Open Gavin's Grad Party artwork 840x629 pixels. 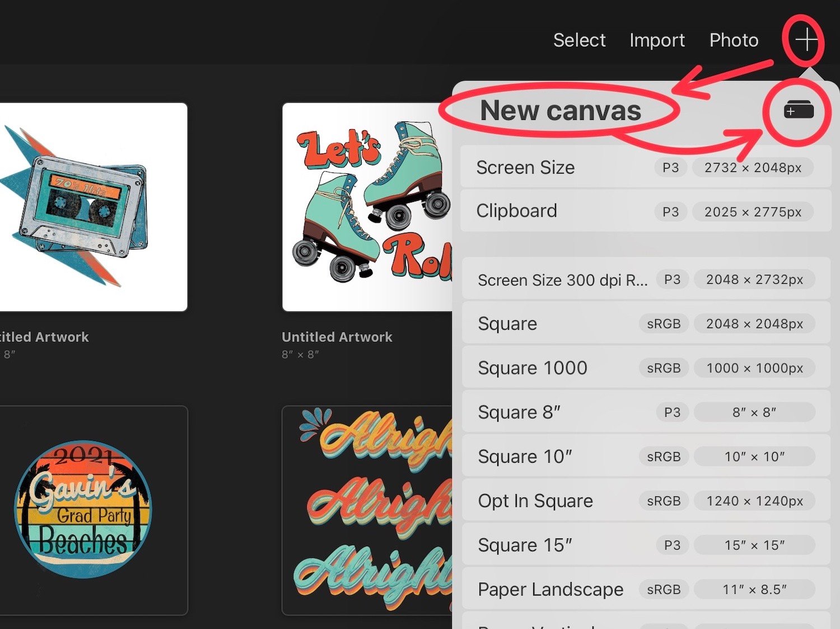(92, 510)
